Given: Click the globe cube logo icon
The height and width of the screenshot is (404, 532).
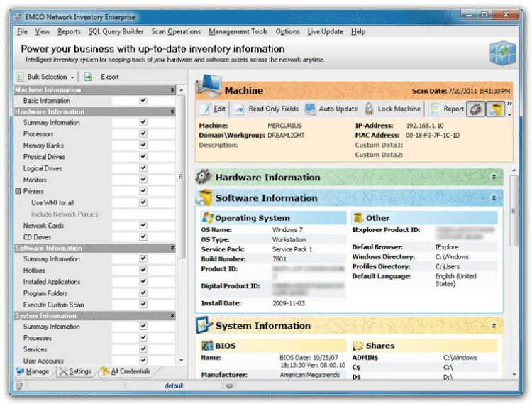Looking at the screenshot, I should point(503,53).
